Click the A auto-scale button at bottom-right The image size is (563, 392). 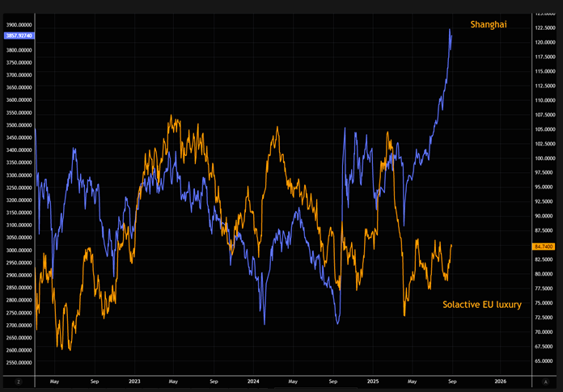pyautogui.click(x=543, y=379)
